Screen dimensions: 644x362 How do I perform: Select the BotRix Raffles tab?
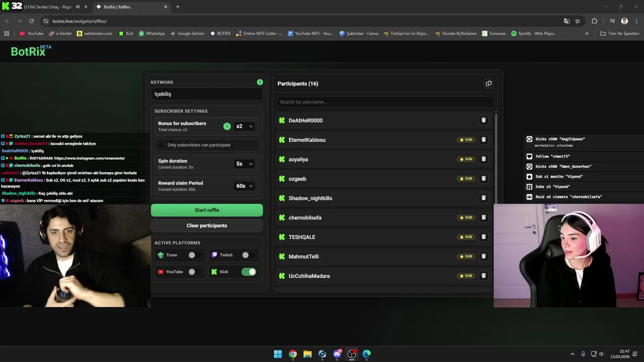tap(132, 7)
